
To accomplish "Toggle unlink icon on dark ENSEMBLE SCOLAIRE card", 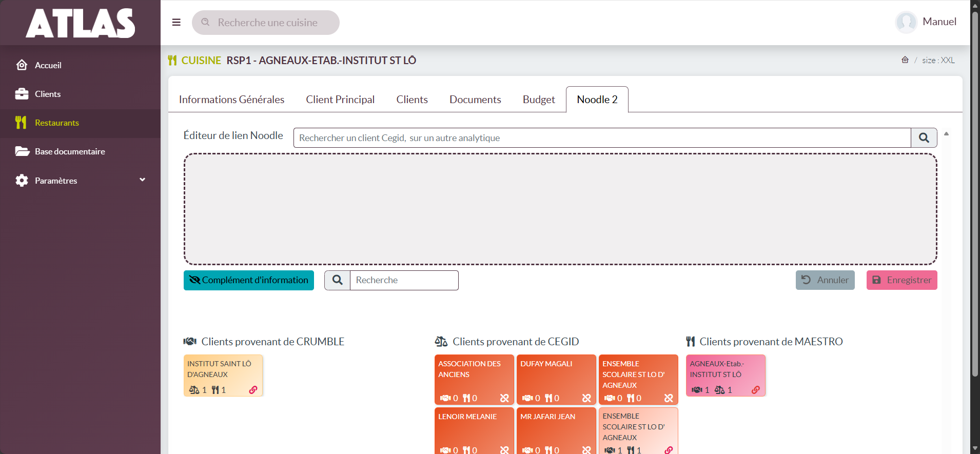I will pos(669,398).
